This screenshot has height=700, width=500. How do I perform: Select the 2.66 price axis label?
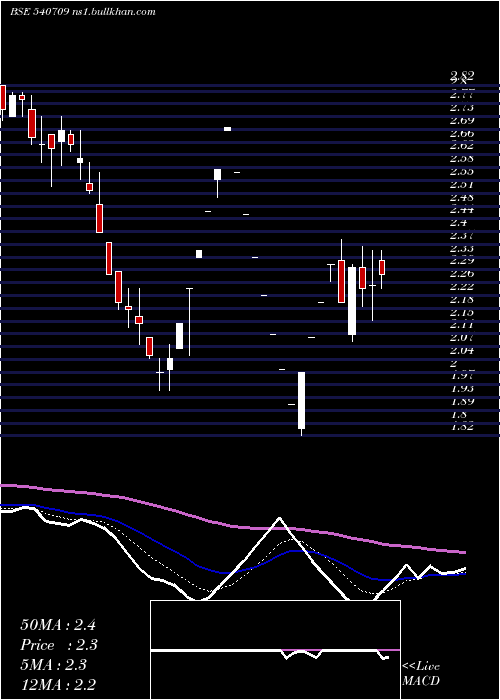(462, 133)
